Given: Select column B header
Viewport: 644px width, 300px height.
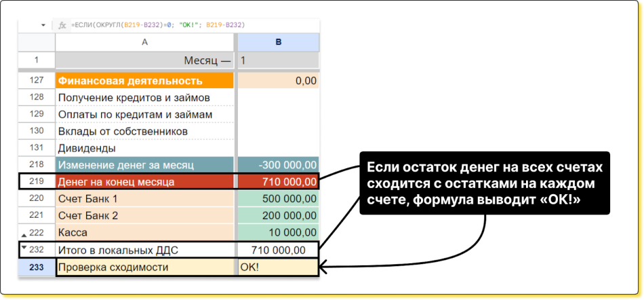Looking at the screenshot, I should click(x=278, y=42).
